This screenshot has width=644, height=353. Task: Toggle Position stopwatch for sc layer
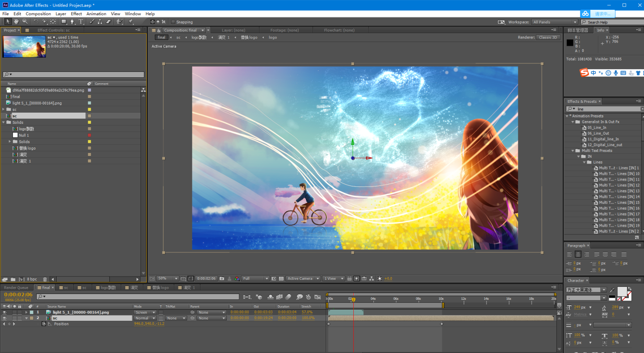(x=44, y=324)
